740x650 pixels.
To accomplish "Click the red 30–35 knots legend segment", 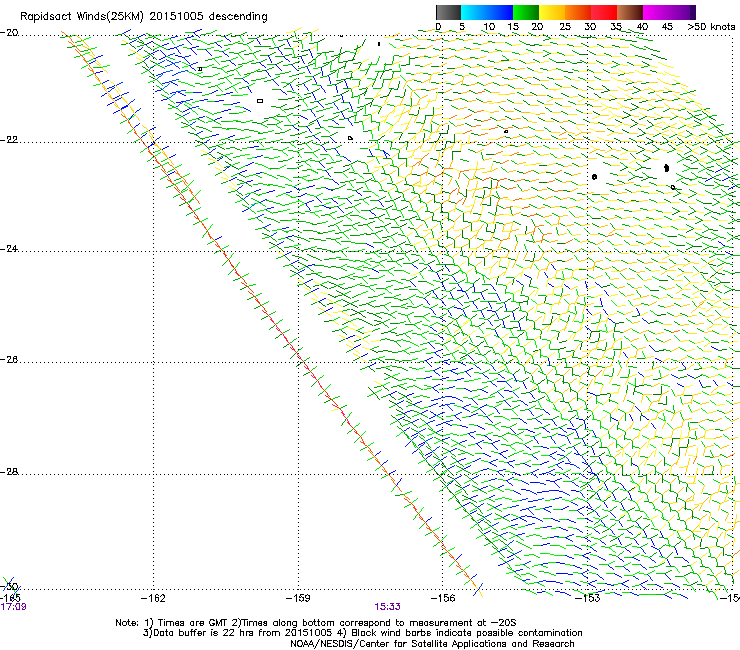I will 604,12.
